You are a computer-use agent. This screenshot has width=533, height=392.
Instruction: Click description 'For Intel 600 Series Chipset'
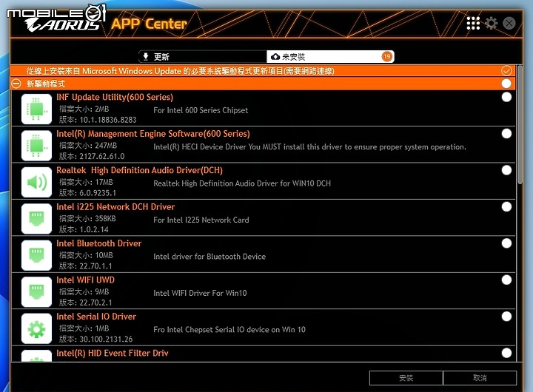pyautogui.click(x=201, y=110)
